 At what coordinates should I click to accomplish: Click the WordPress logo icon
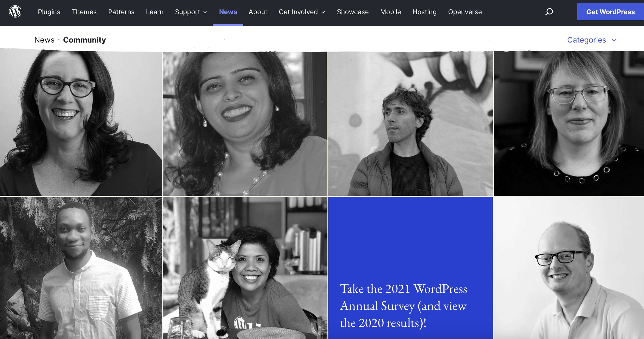(15, 12)
